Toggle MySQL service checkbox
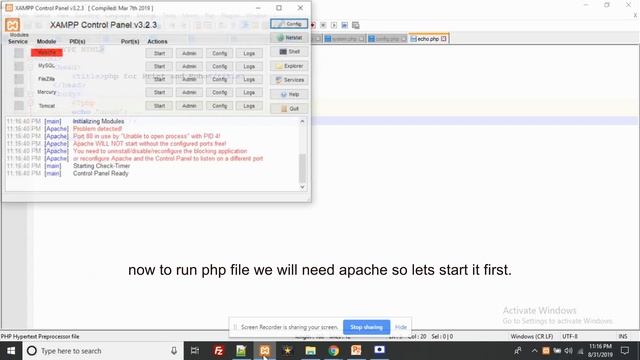 (19, 66)
